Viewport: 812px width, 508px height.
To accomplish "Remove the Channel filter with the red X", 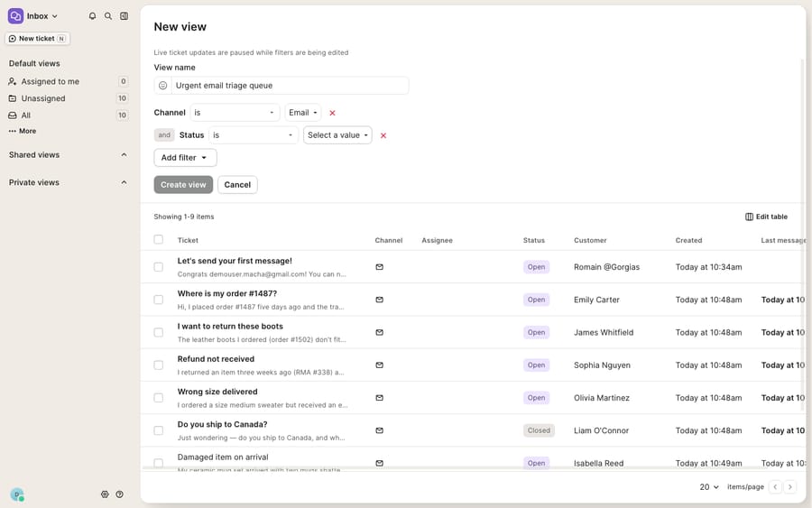I will pyautogui.click(x=332, y=113).
